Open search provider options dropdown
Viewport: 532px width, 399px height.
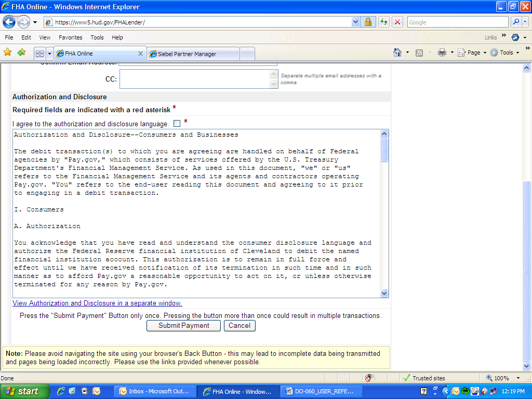click(x=525, y=22)
